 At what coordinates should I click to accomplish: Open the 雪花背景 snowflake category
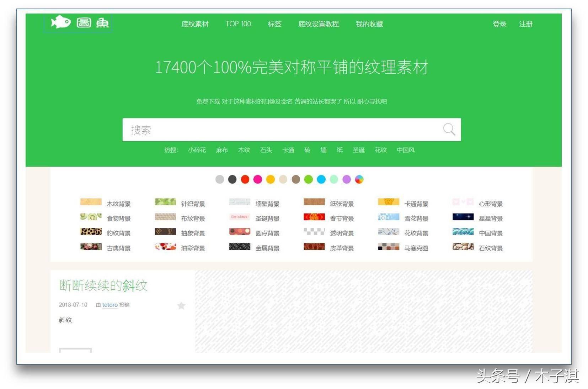tap(389, 217)
